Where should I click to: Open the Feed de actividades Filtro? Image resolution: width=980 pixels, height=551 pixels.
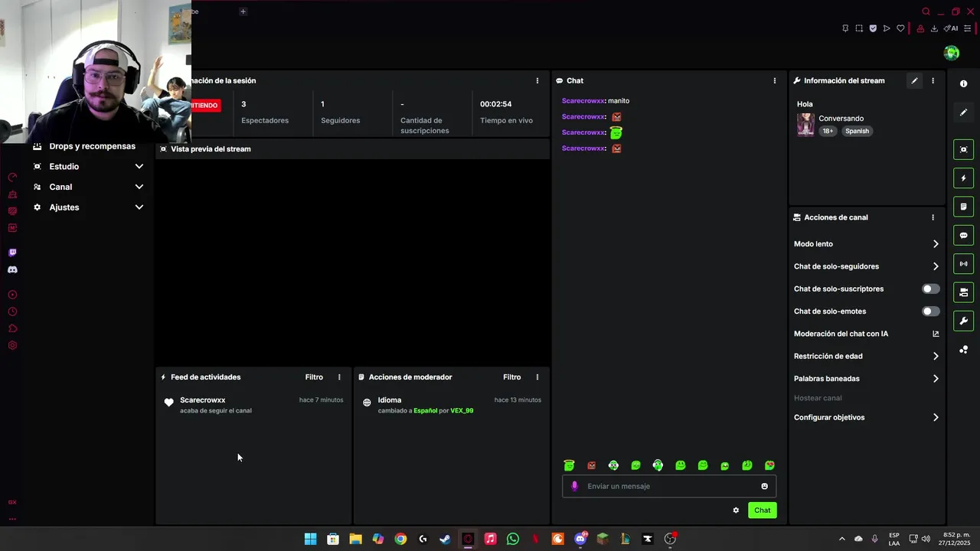pos(314,377)
